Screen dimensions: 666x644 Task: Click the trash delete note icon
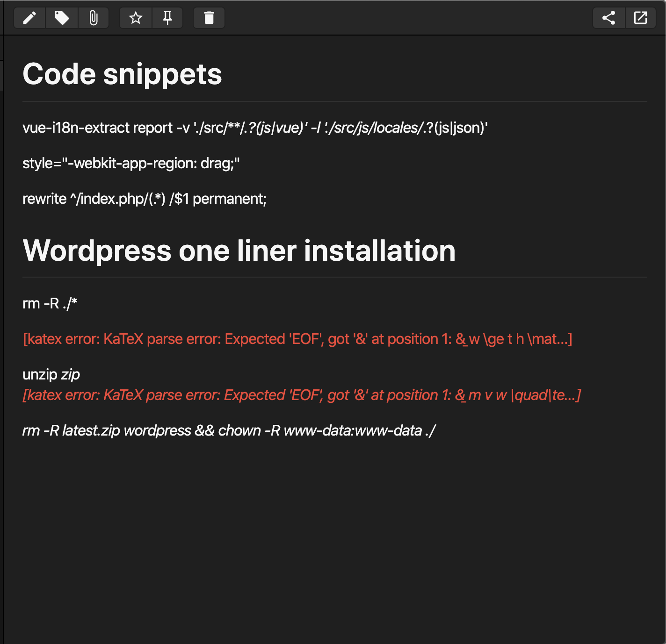click(x=209, y=18)
